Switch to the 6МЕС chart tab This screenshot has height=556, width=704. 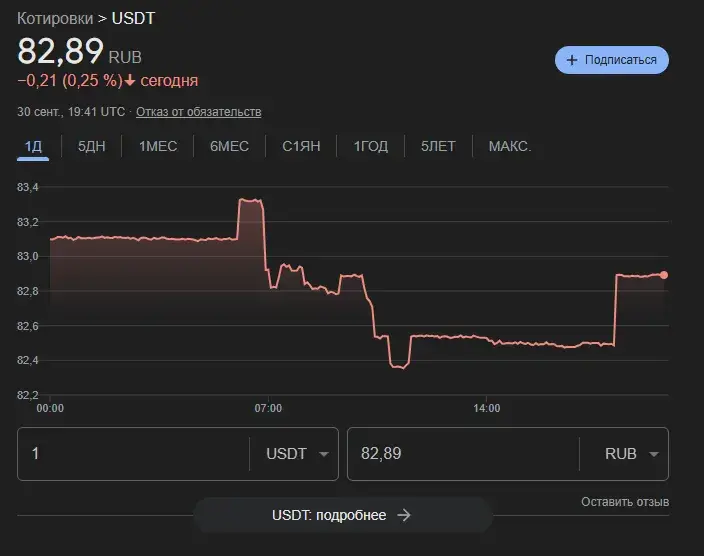[x=229, y=146]
